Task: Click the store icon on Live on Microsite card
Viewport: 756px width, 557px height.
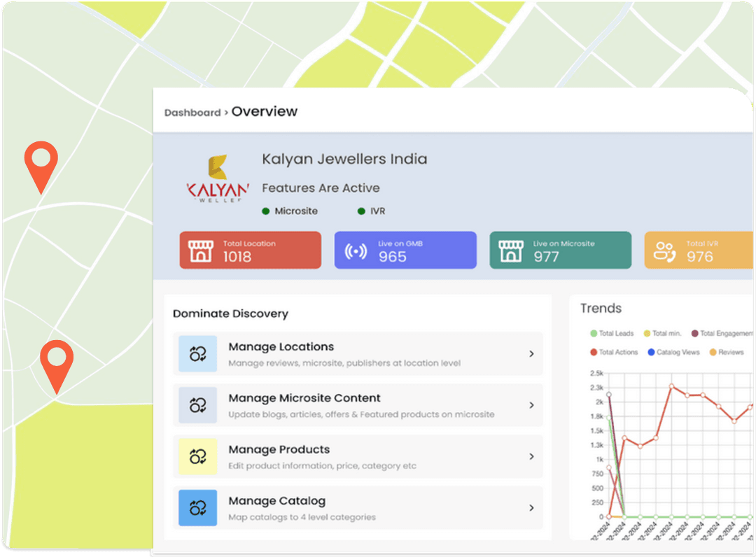Action: (510, 251)
